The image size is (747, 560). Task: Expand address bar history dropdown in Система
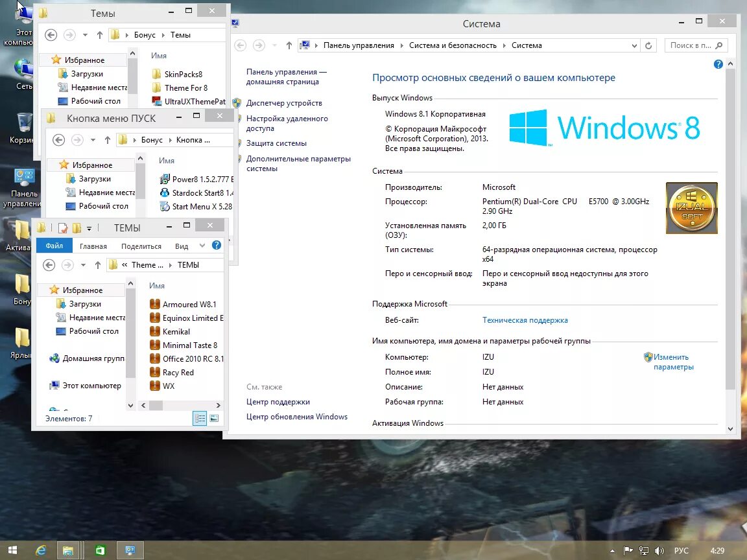pyautogui.click(x=634, y=46)
